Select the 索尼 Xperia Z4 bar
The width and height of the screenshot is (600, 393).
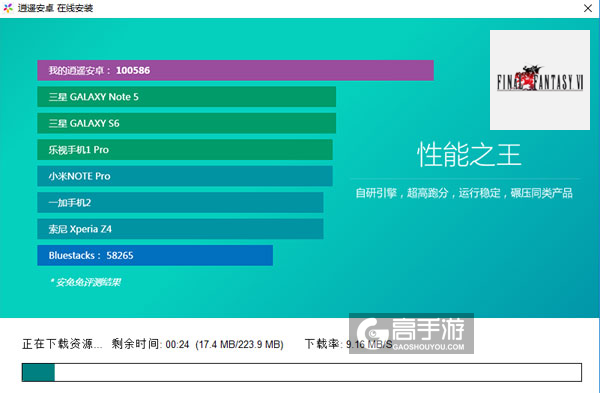pos(180,229)
